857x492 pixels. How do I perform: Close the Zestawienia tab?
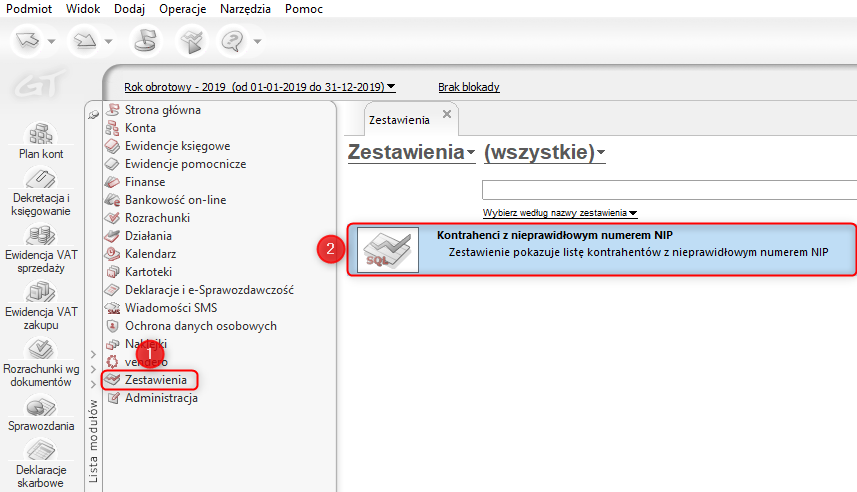click(447, 114)
